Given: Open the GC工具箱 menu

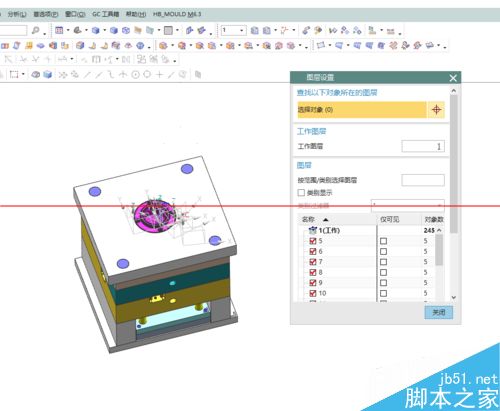Looking at the screenshot, I should point(105,14).
